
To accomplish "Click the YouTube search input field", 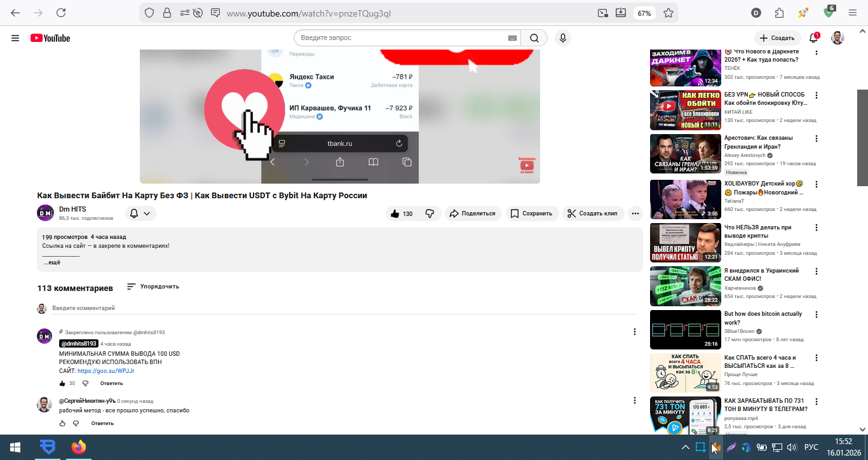I will 402,38.
